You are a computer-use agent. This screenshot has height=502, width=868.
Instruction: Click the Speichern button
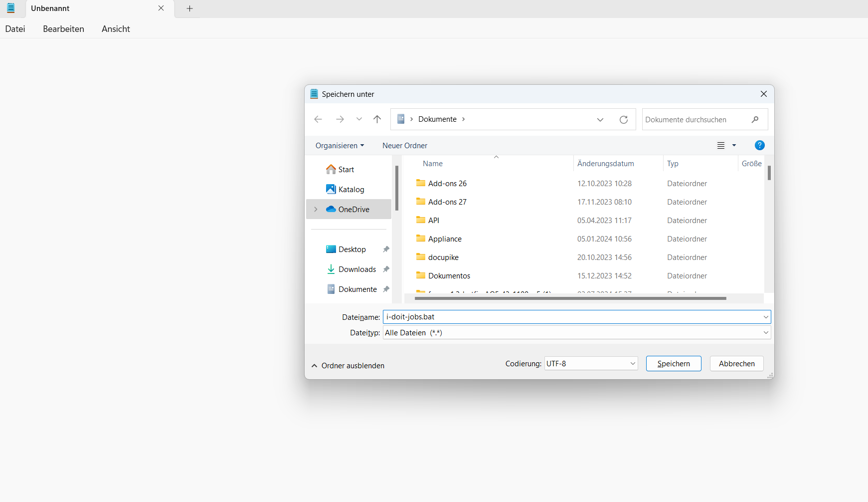[673, 364]
